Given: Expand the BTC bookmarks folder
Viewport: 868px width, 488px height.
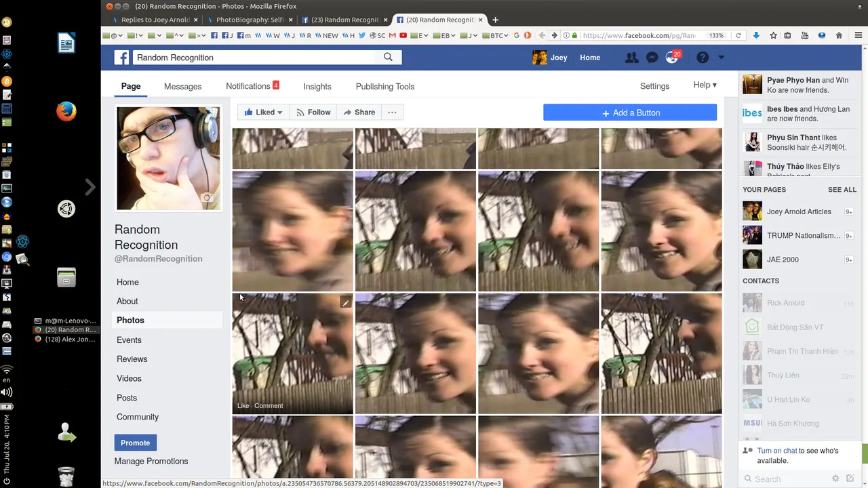Looking at the screenshot, I should (x=494, y=35).
